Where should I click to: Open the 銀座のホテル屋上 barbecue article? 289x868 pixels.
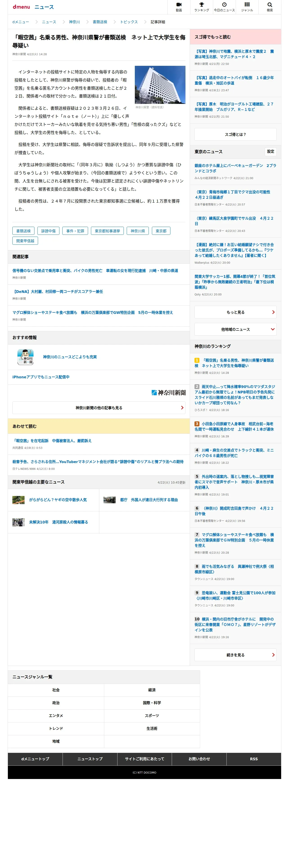[x=235, y=168]
